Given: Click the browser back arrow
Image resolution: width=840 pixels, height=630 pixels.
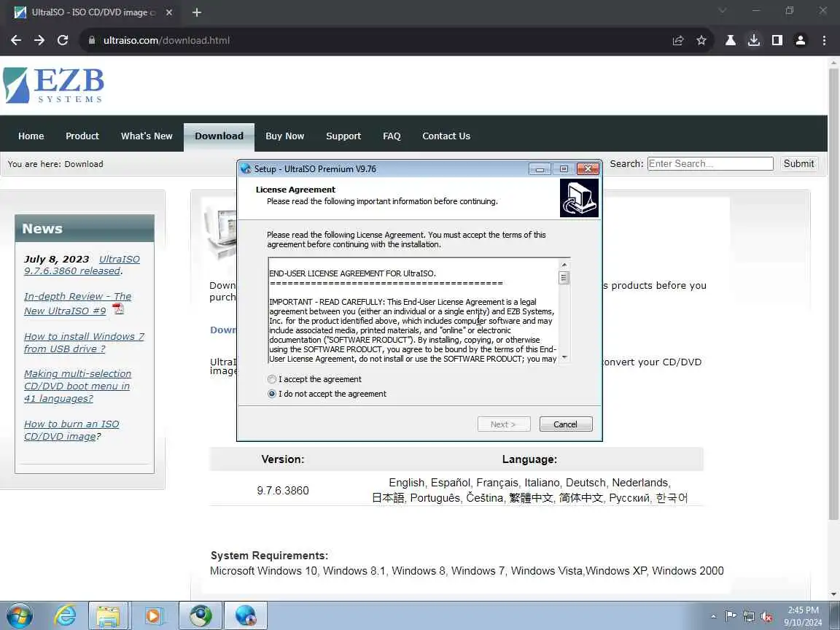Looking at the screenshot, I should click(16, 40).
